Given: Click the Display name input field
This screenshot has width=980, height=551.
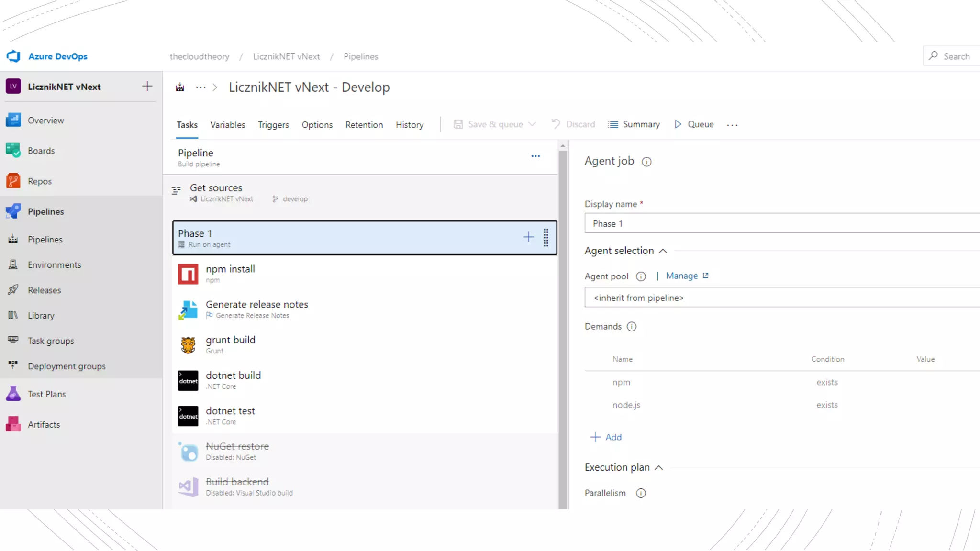Looking at the screenshot, I should 782,223.
